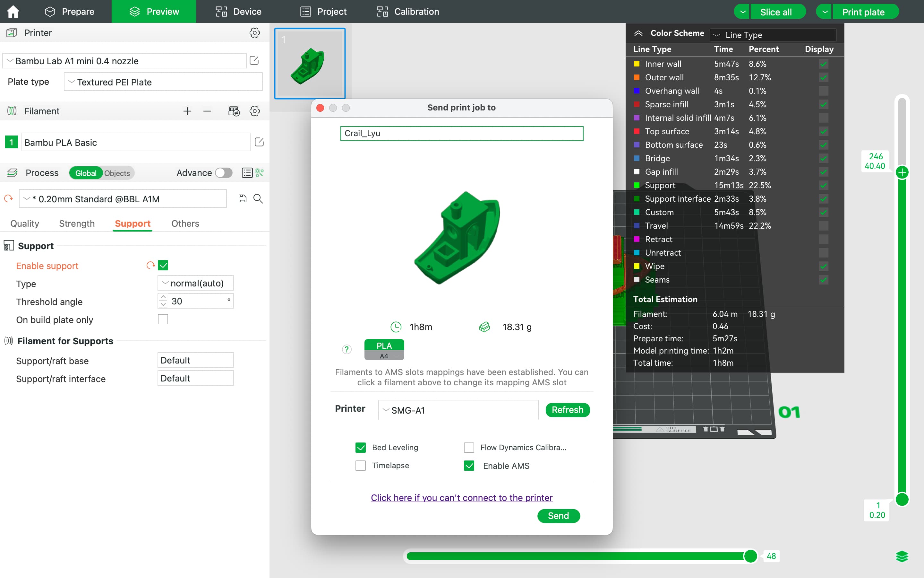Click the Send button
This screenshot has width=924, height=578.
pyautogui.click(x=559, y=516)
